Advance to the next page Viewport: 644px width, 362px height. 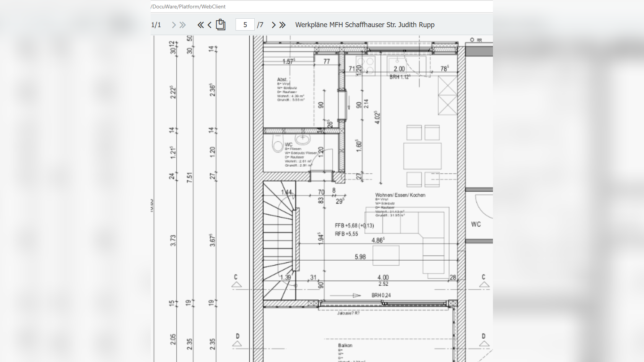click(273, 25)
